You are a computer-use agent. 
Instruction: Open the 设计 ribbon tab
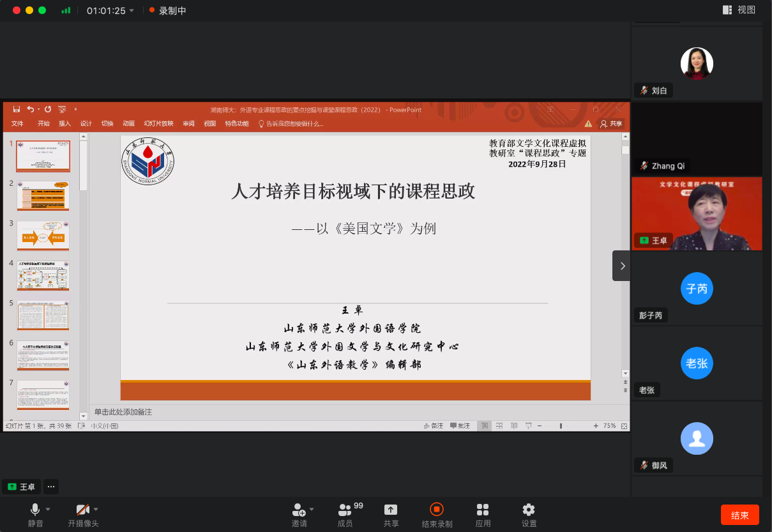point(86,124)
